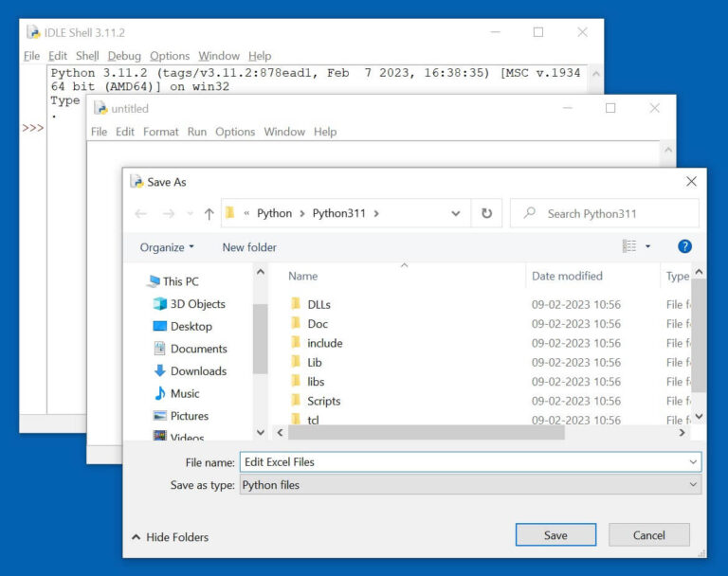Open the Help question mark icon

tap(684, 246)
